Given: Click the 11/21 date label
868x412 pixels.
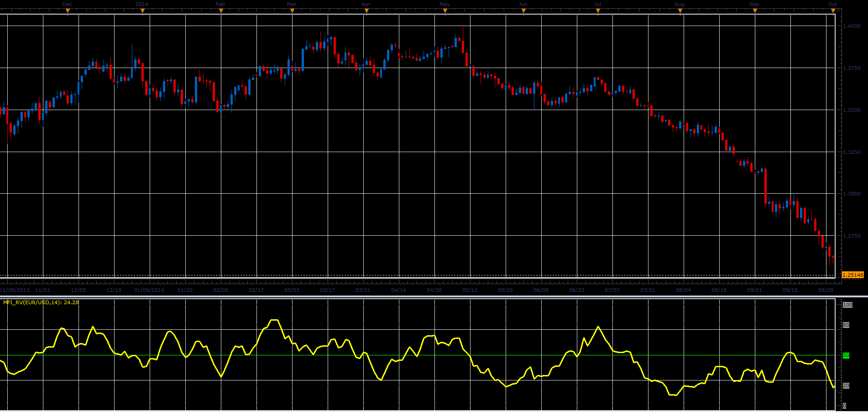Looking at the screenshot, I should point(43,290).
